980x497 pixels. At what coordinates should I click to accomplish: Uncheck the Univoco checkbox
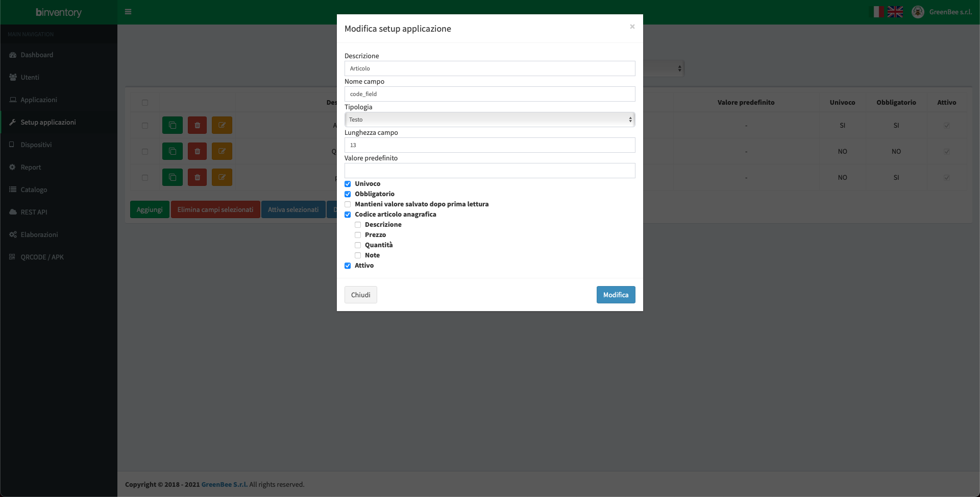pos(348,184)
